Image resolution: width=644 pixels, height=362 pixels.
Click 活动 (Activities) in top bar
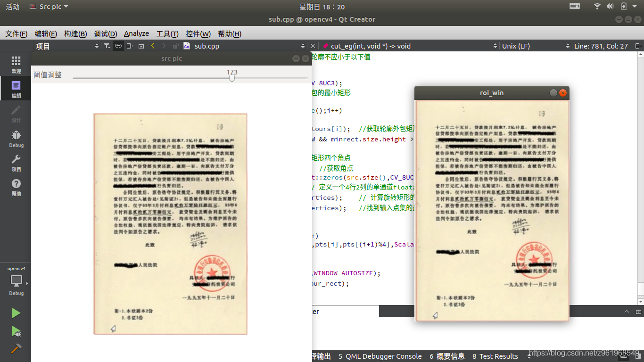pyautogui.click(x=13, y=7)
